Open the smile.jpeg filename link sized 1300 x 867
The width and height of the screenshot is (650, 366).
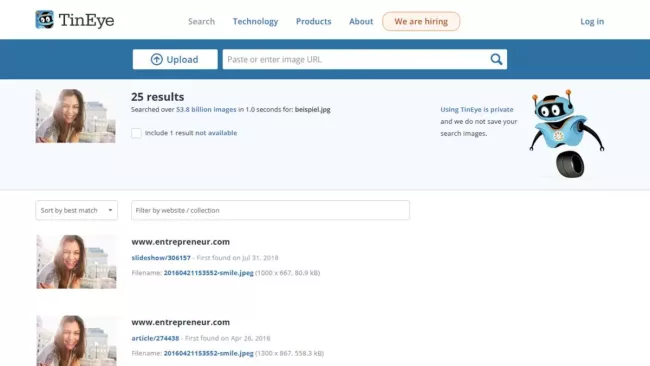209,353
